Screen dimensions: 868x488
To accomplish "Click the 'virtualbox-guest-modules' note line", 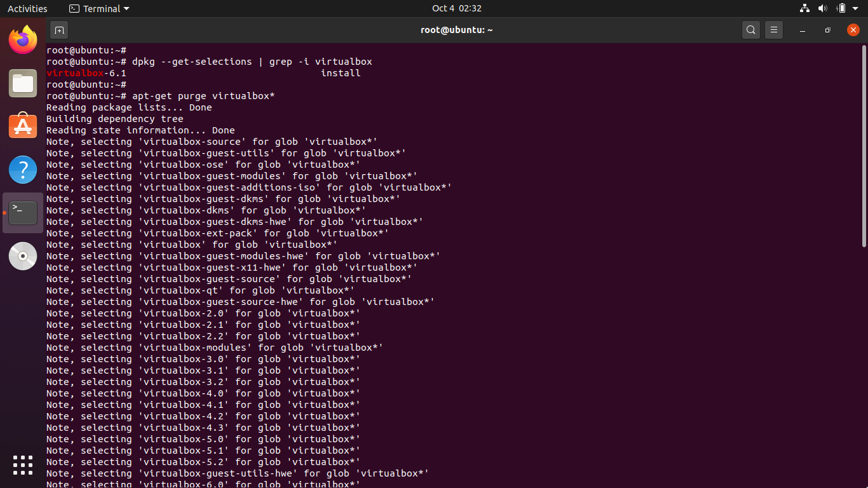I will [232, 176].
